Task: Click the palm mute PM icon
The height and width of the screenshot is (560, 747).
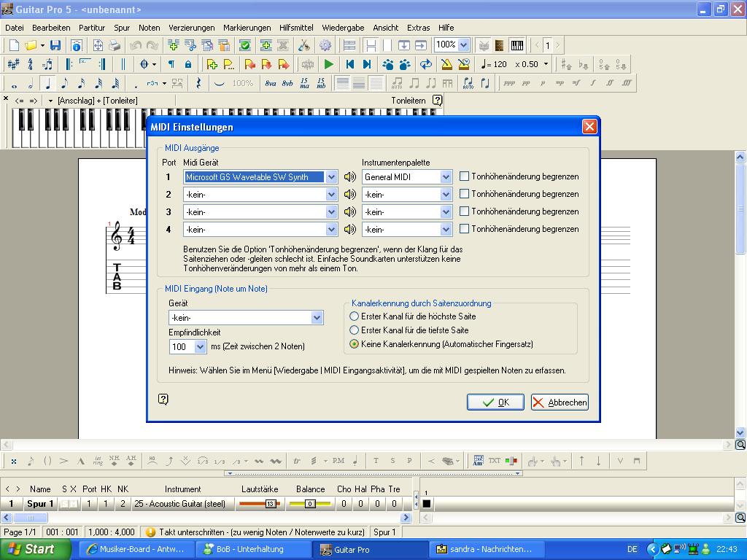Action: point(338,461)
